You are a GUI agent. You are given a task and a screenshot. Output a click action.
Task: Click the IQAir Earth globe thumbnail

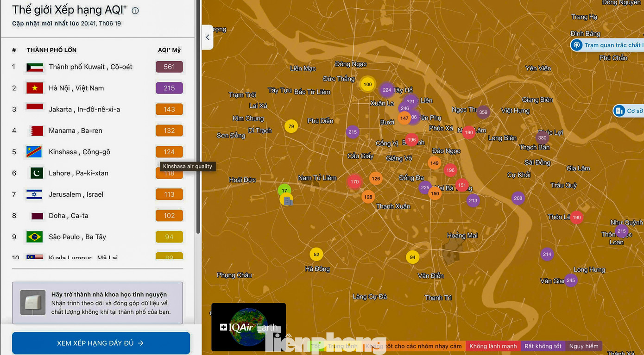tap(248, 327)
